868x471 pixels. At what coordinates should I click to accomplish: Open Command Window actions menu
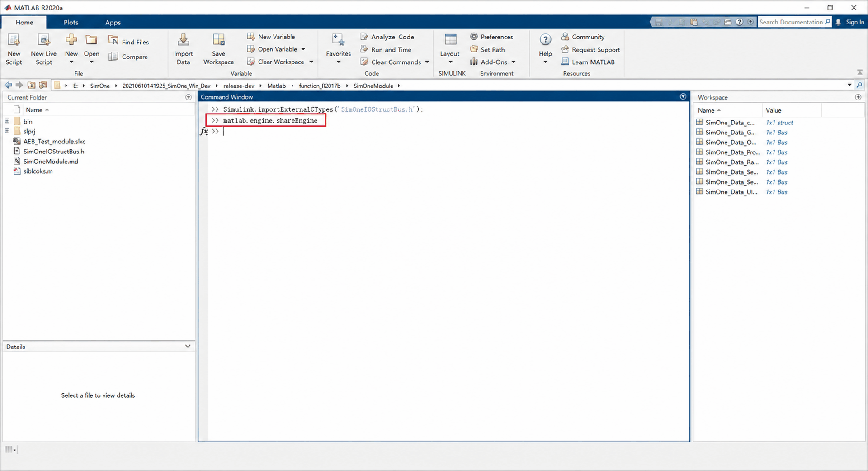[x=683, y=96]
